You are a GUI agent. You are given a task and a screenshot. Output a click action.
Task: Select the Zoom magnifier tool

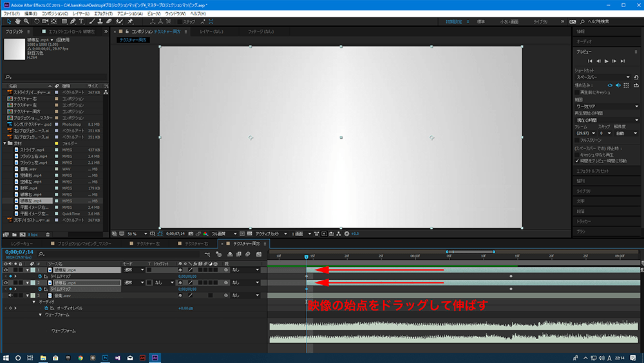coord(26,21)
